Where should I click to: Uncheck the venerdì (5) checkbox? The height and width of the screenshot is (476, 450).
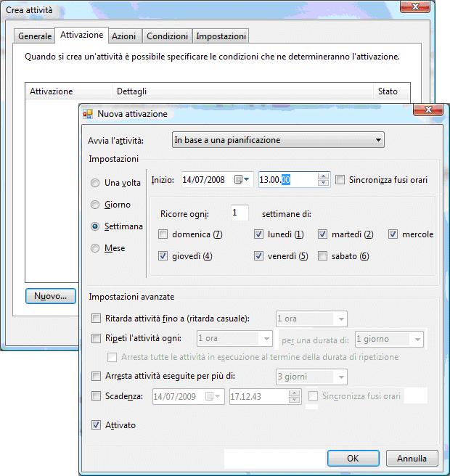click(258, 256)
